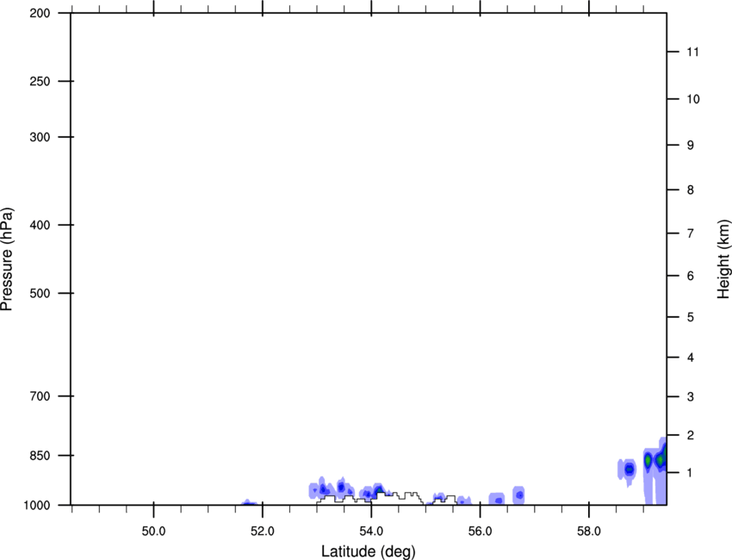Click the contour blob near 53.5 degrees latitude
Viewport: 732px width, 560px height.
(342, 488)
